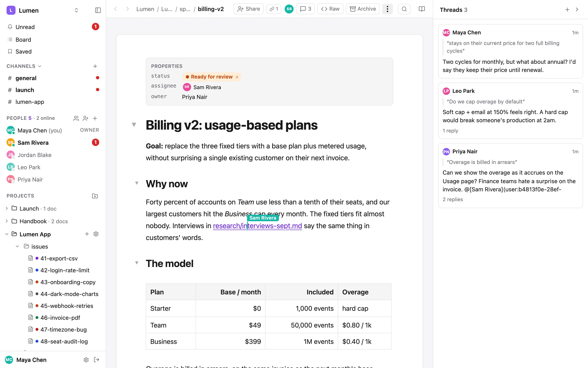Click the back navigation arrow

click(116, 9)
